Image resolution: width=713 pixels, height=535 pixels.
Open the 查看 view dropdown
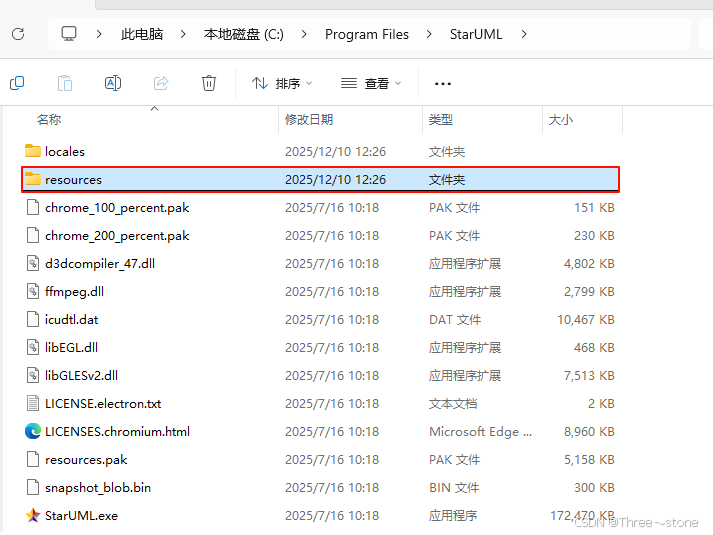click(371, 83)
